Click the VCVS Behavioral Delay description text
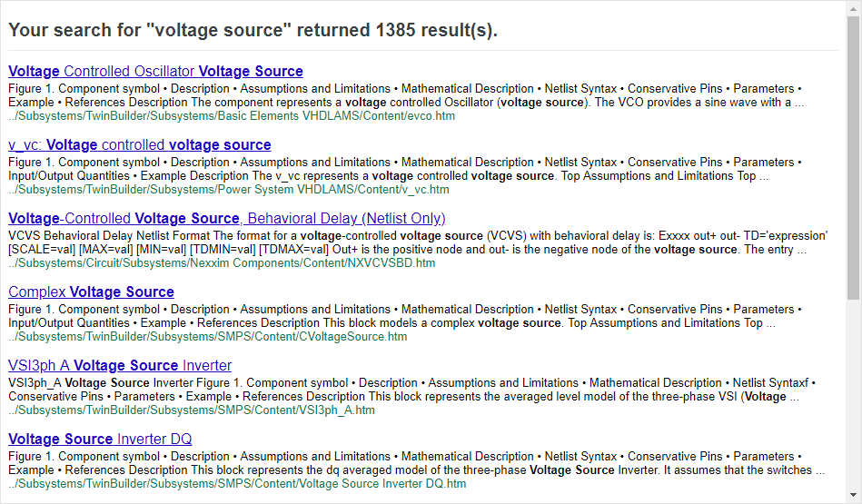Viewport: 862px width, 504px height. point(418,243)
